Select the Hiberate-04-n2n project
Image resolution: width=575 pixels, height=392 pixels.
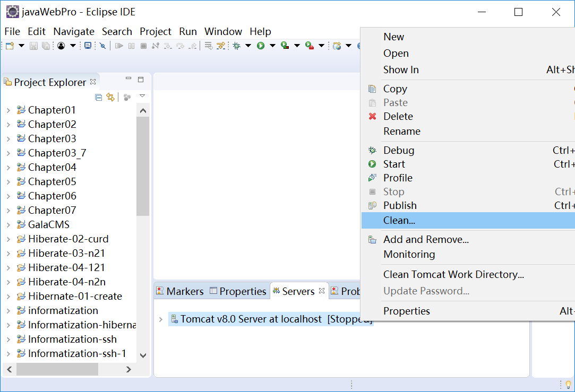click(67, 282)
